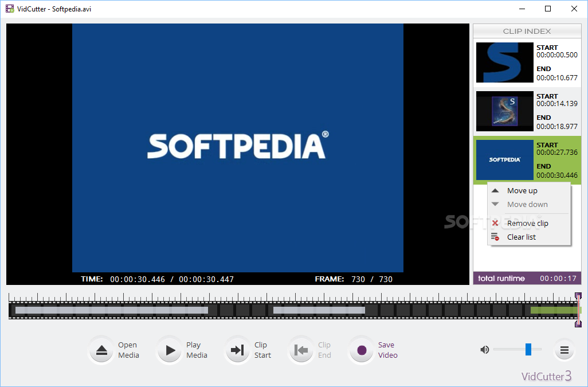Click the 'Clip Start' text label
588x387 pixels.
[x=262, y=350]
